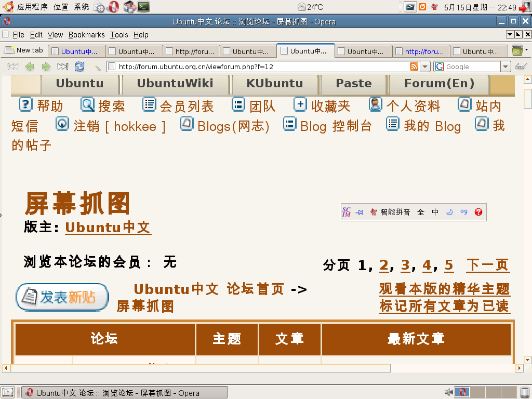Click the 会员列表 list icon
Viewport: 532px width, 399px height.
click(x=149, y=104)
